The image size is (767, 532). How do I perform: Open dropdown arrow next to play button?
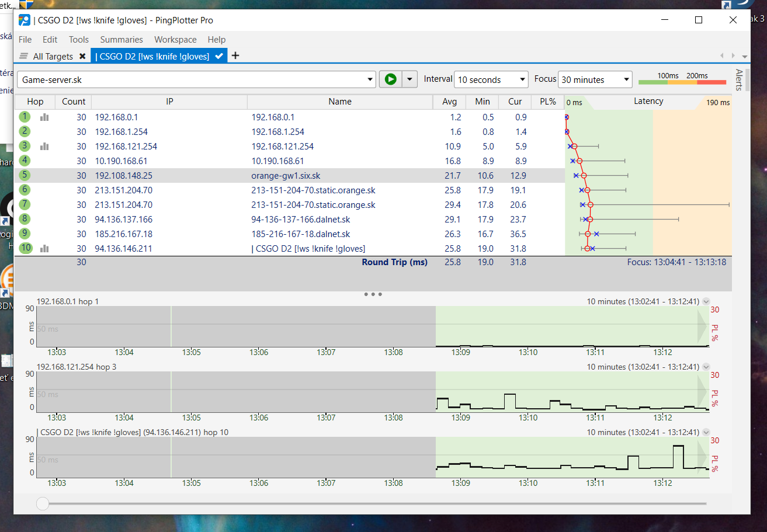point(410,79)
